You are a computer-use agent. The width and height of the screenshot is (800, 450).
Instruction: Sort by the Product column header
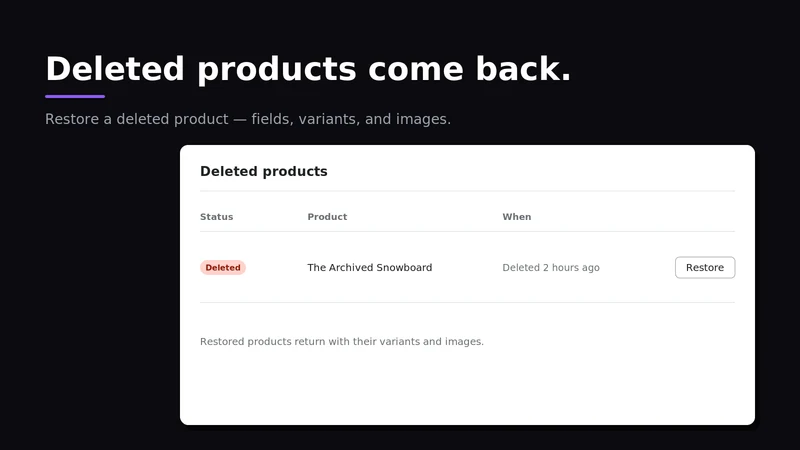327,217
